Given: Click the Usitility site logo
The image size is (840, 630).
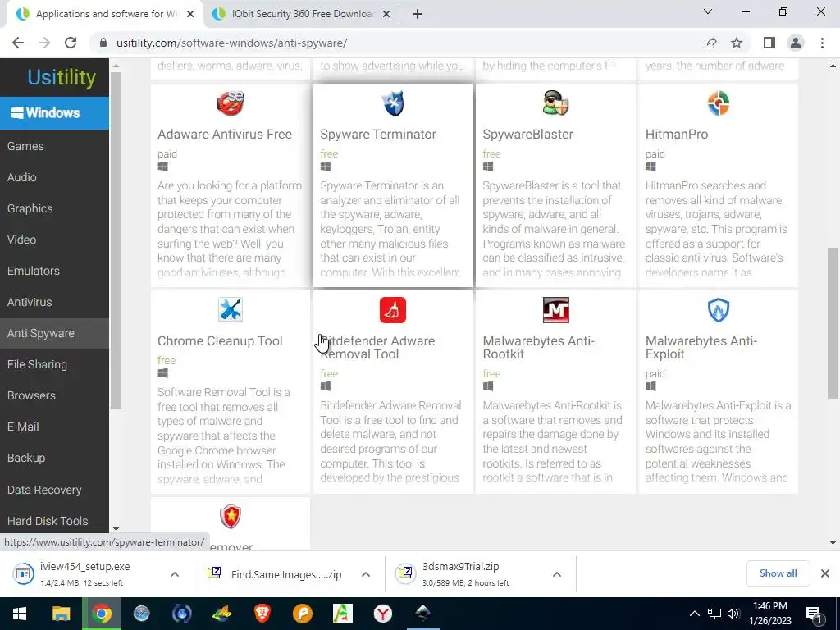Looking at the screenshot, I should coord(62,78).
